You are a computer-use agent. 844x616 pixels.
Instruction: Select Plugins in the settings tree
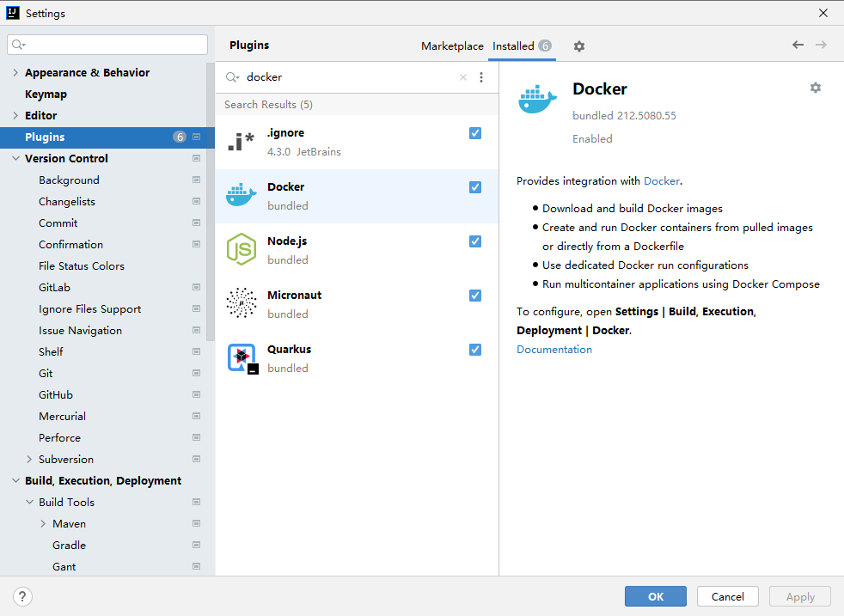coord(107,137)
